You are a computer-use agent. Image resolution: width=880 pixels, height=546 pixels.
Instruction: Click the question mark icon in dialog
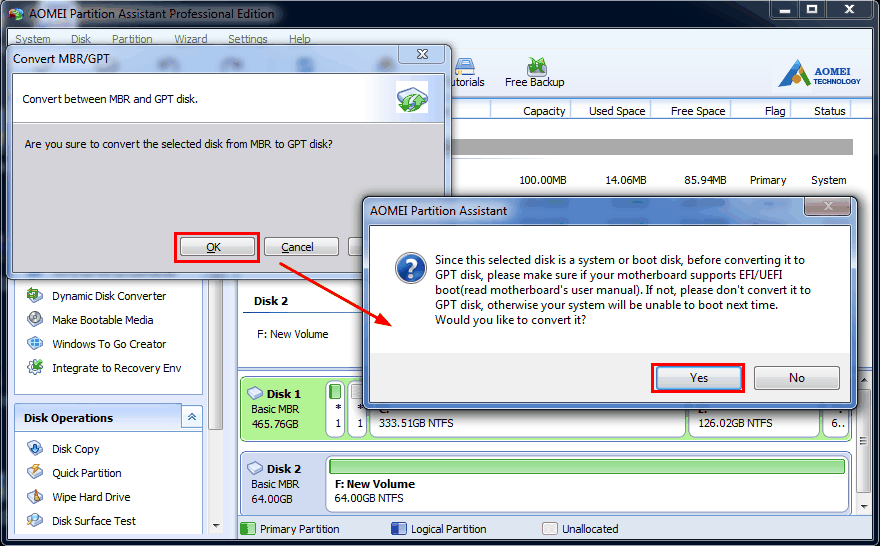pyautogui.click(x=411, y=268)
